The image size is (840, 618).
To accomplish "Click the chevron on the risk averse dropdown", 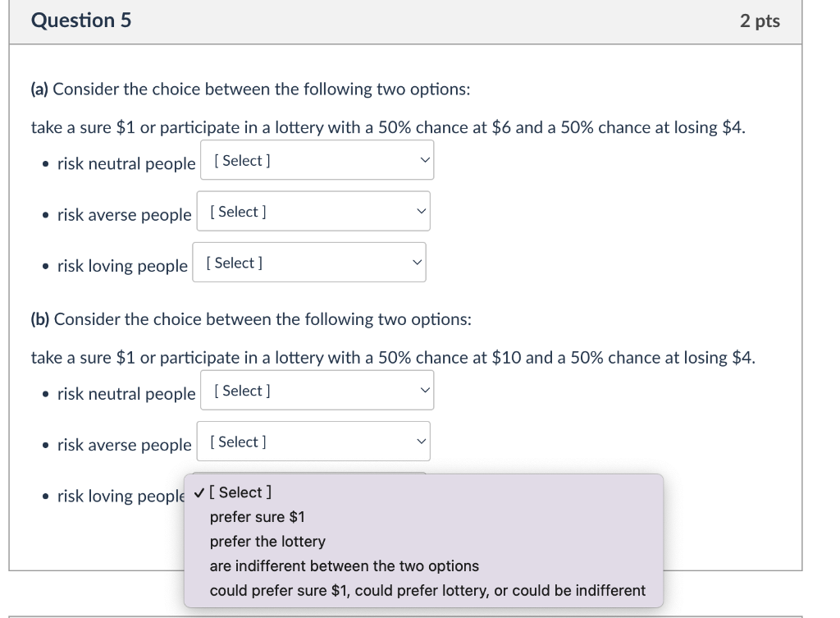I will (420, 211).
